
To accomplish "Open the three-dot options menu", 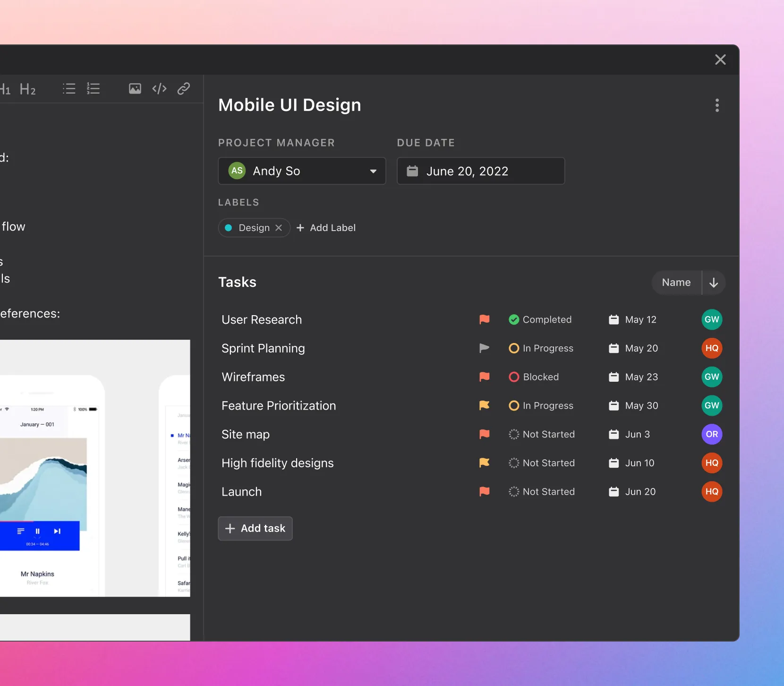I will coord(717,105).
